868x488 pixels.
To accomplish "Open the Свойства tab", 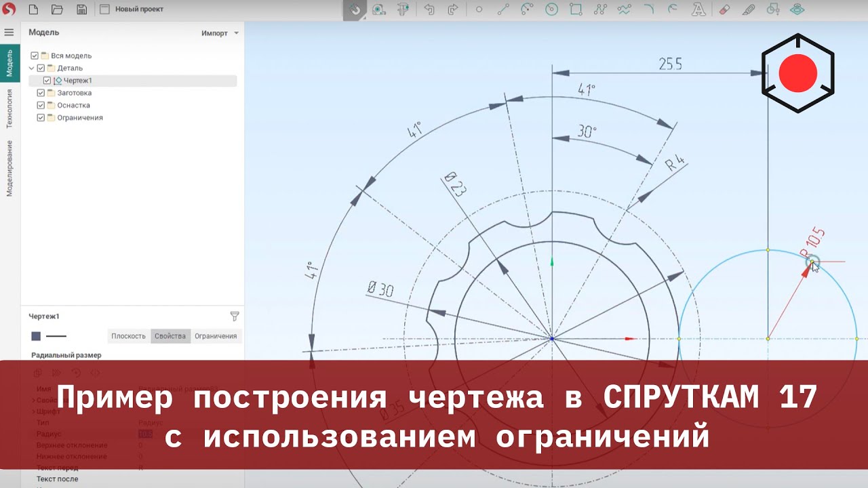I will (x=170, y=336).
